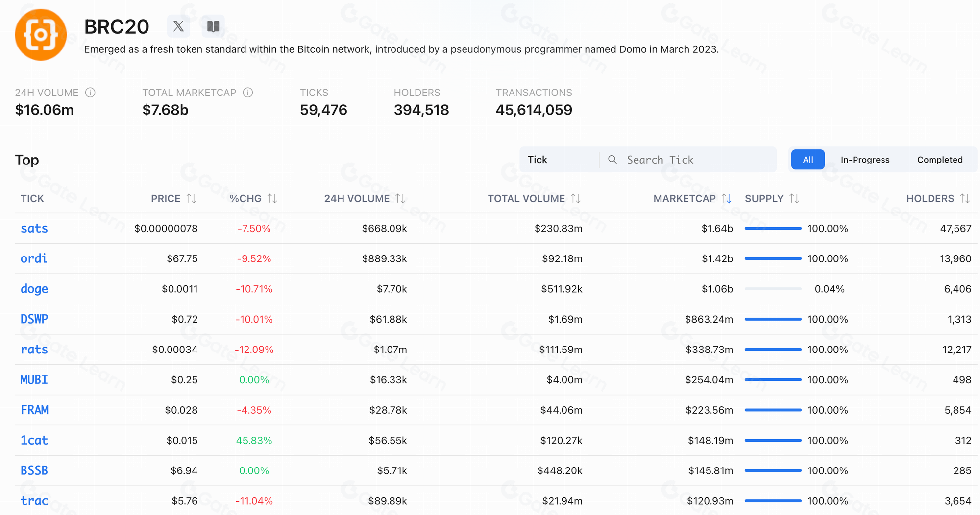The width and height of the screenshot is (980, 515).
Task: Sort by Supply column arrows
Action: (794, 198)
